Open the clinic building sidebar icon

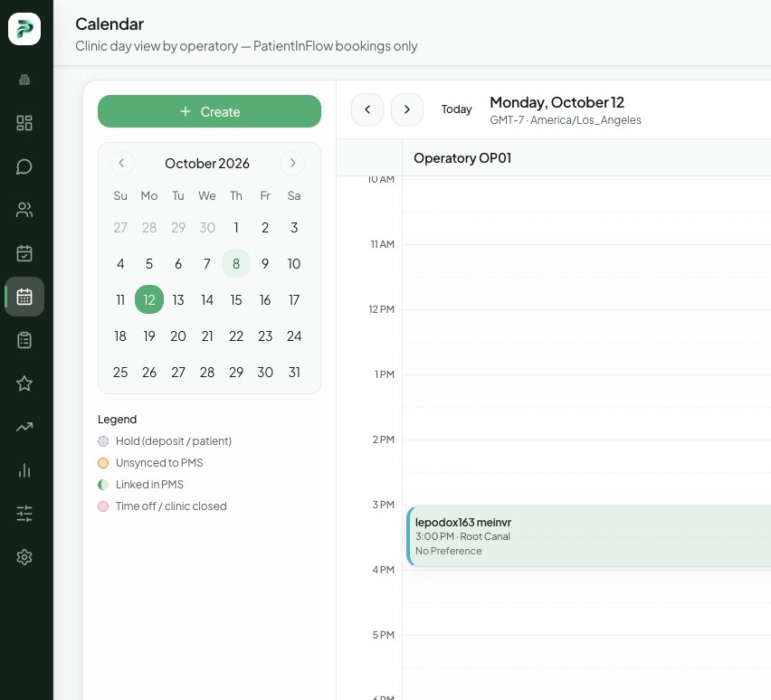pyautogui.click(x=24, y=80)
